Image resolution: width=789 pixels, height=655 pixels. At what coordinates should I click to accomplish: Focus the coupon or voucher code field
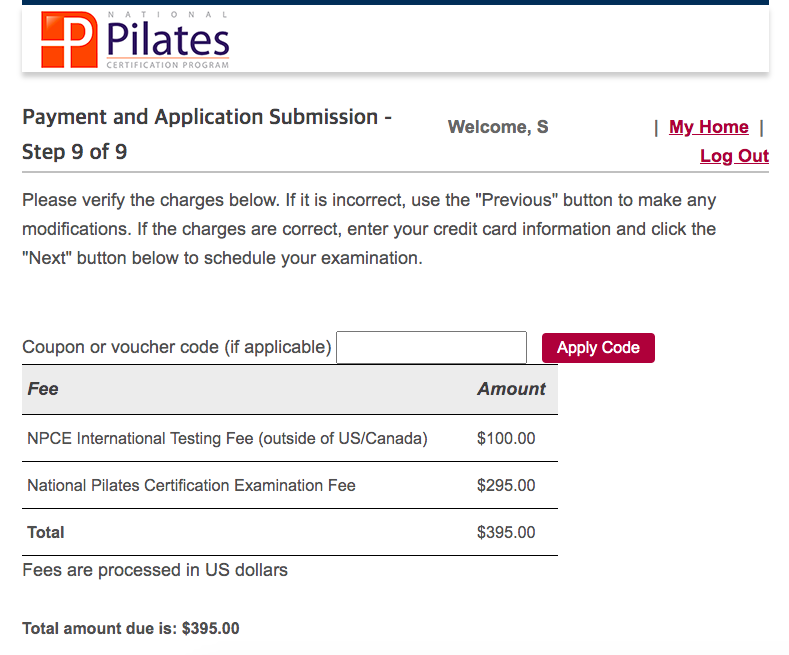coord(431,347)
